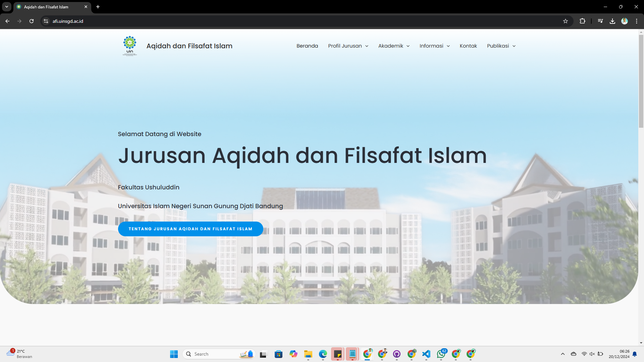Click the page vertical scrollbar thumb

pyautogui.click(x=641, y=81)
